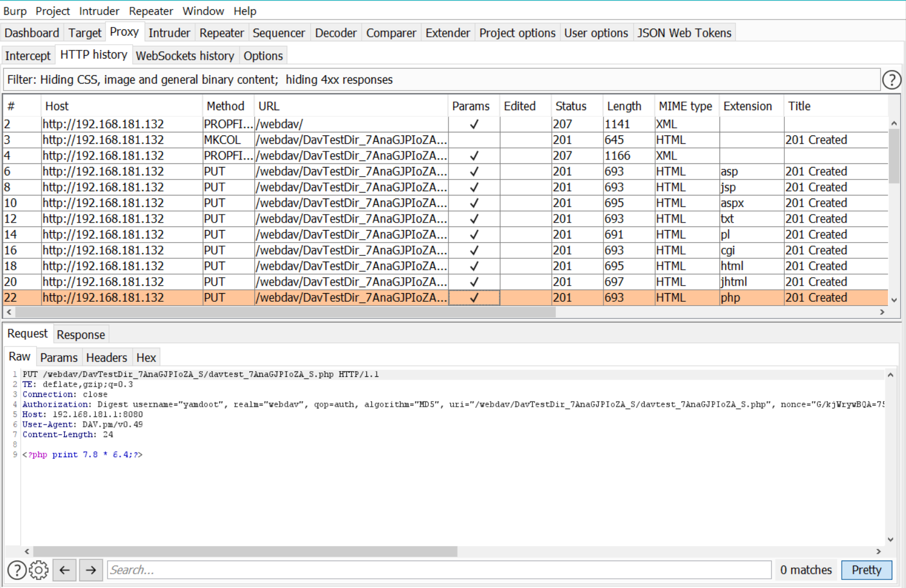This screenshot has width=906, height=588.
Task: Click Params checkmark in row 22
Action: 474,298
